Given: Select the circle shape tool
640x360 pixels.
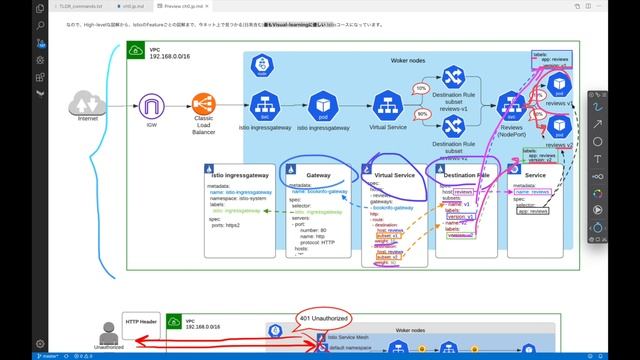Looking at the screenshot, I should click(598, 142).
